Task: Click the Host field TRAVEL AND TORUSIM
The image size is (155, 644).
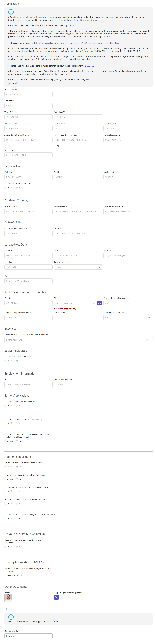Action: (x=28, y=385)
